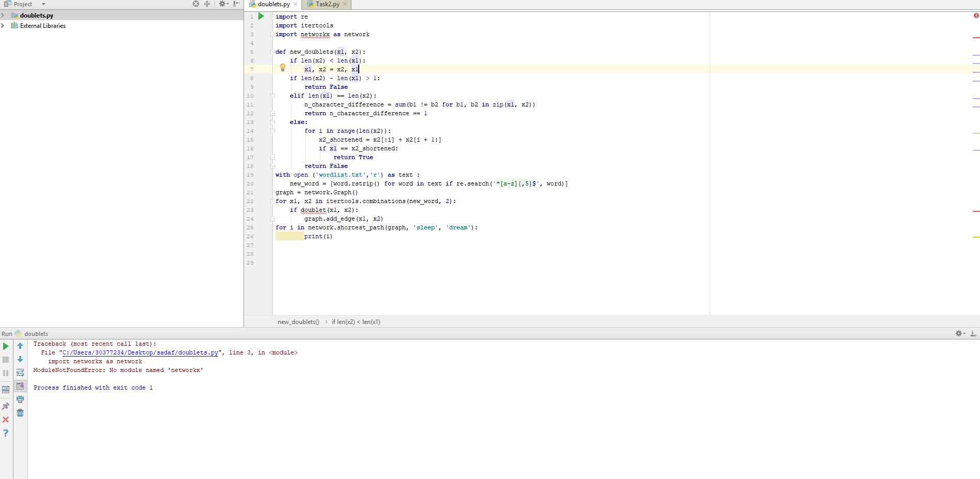The image size is (980, 479).
Task: Click the Help icon in Run panel
Action: [x=6, y=433]
